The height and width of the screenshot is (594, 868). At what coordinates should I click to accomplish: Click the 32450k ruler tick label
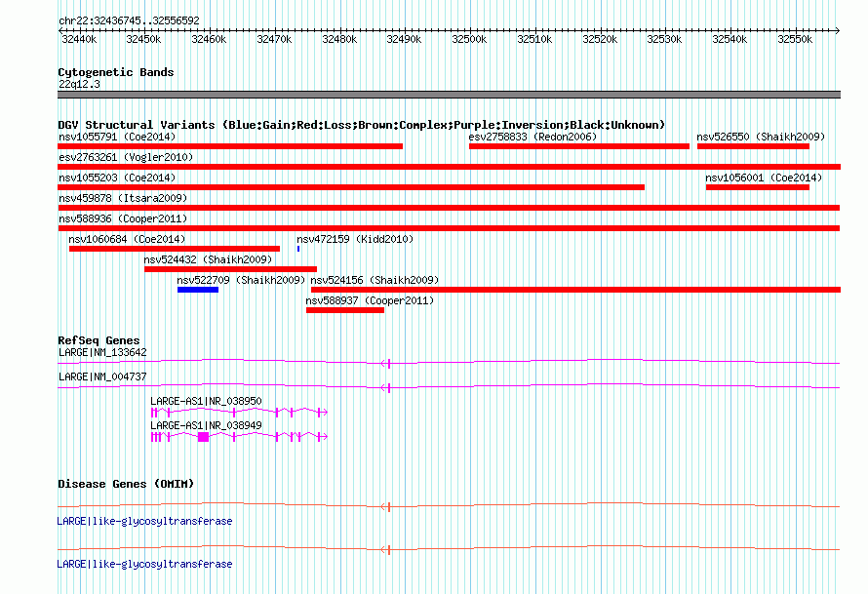coord(143,39)
